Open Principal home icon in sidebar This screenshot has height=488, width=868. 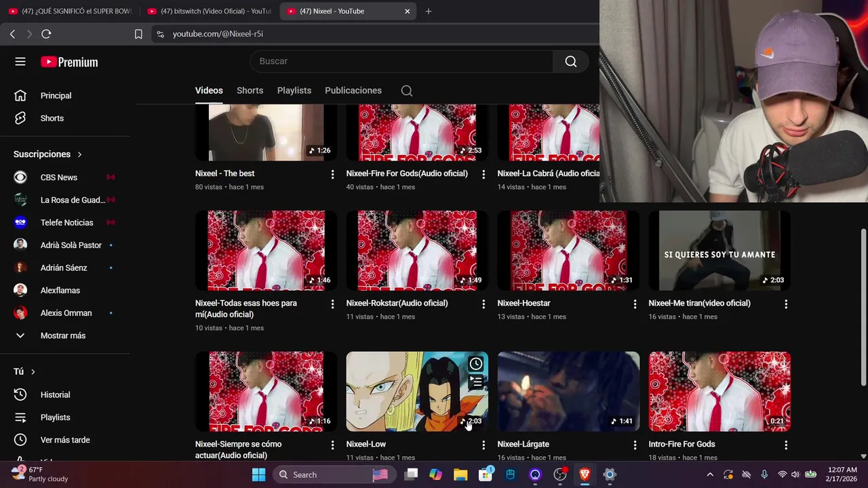[x=20, y=96]
